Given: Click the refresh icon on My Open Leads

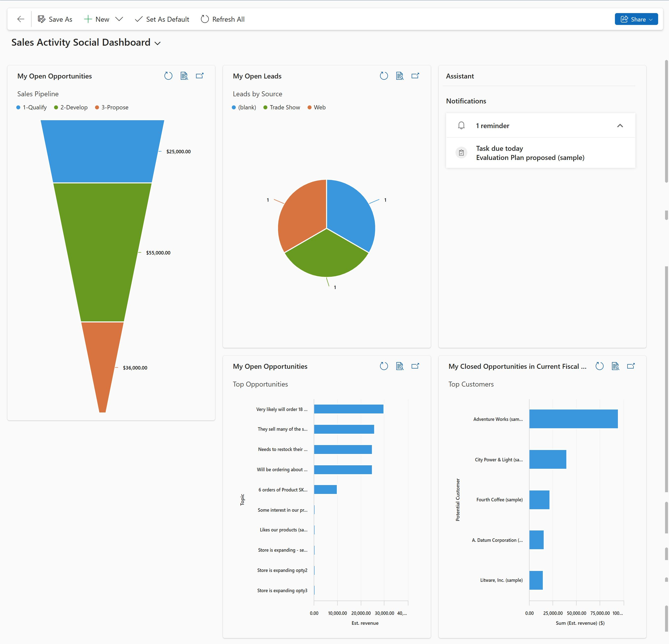Looking at the screenshot, I should click(383, 76).
